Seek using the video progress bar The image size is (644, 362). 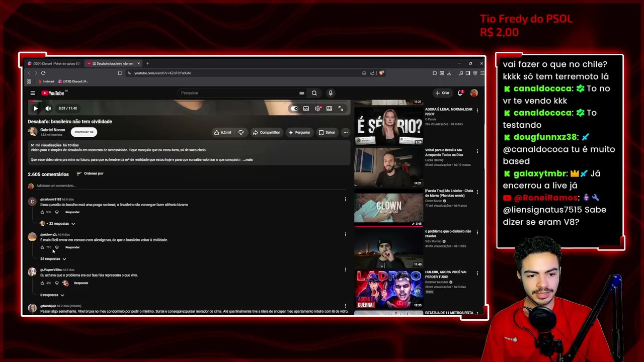189,101
